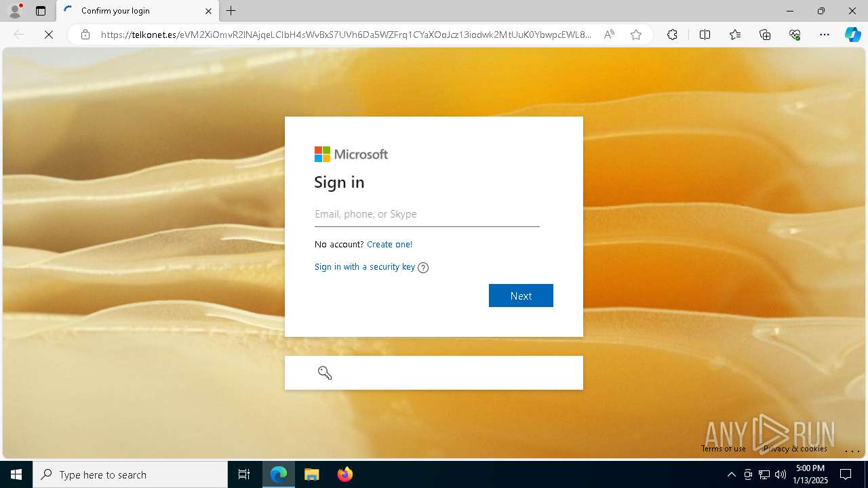Click 'Sign in with a security key'
This screenshot has width=868, height=488.
coord(365,267)
